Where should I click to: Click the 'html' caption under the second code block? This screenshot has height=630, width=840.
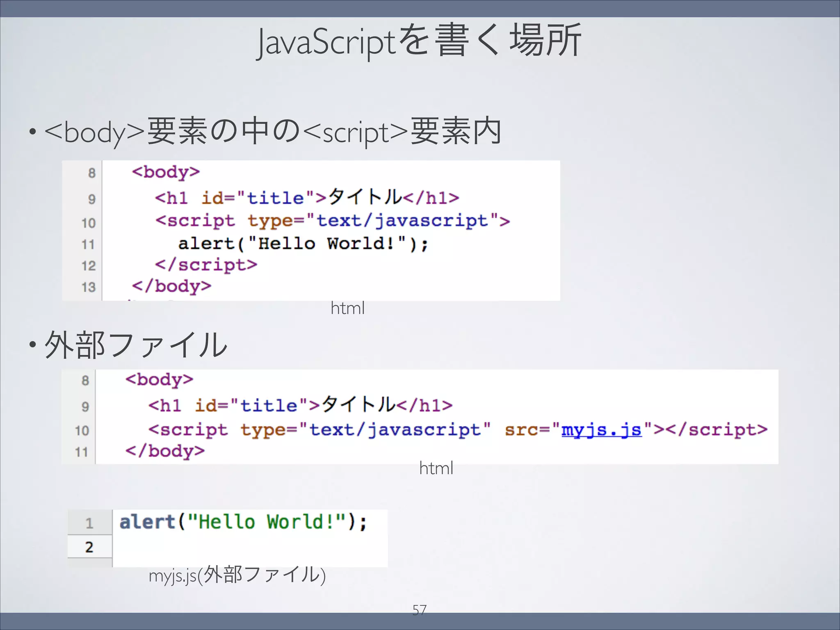[436, 468]
